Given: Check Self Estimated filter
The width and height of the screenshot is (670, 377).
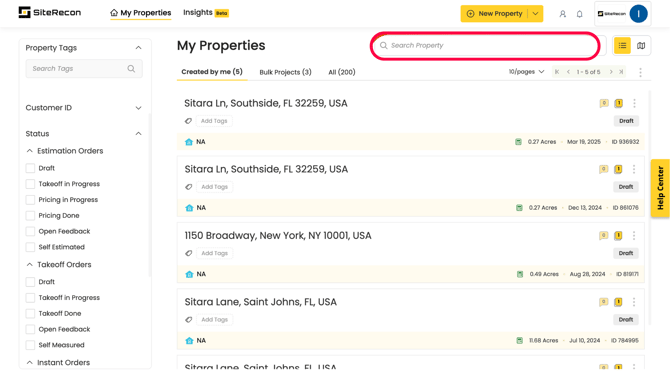Looking at the screenshot, I should [30, 247].
